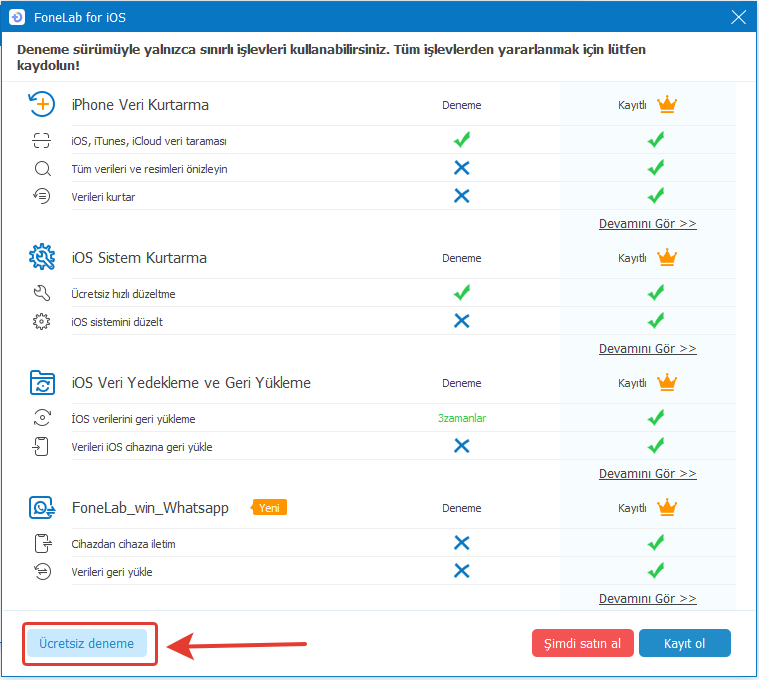759x680 pixels.
Task: Click the magnifier icon for önizleyin row
Action: click(x=42, y=169)
